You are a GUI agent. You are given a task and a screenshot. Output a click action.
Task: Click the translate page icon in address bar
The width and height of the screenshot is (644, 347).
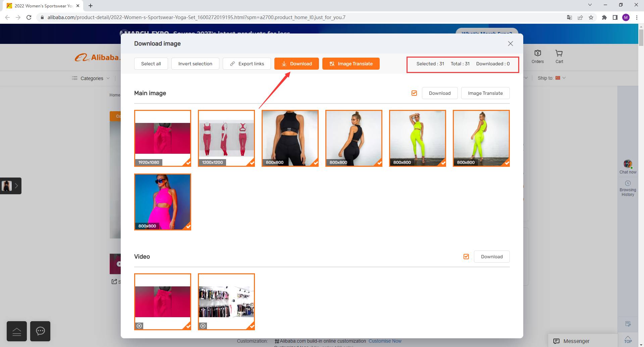click(x=569, y=17)
